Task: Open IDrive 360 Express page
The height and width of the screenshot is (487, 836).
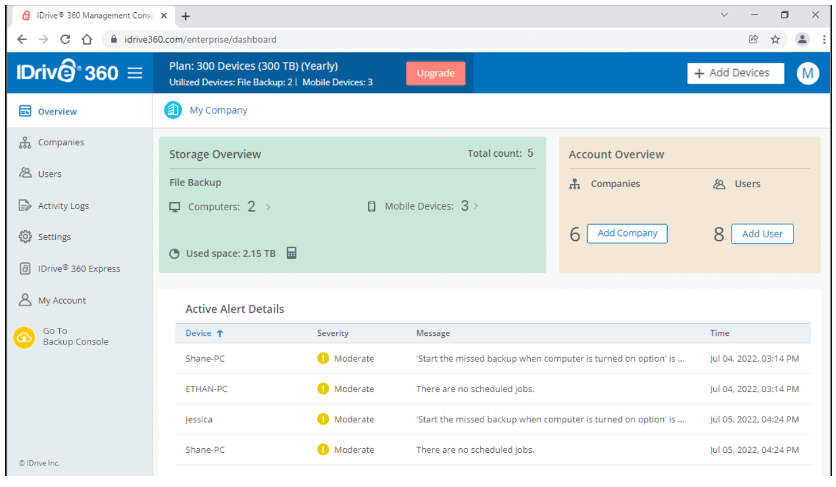Action: [80, 269]
